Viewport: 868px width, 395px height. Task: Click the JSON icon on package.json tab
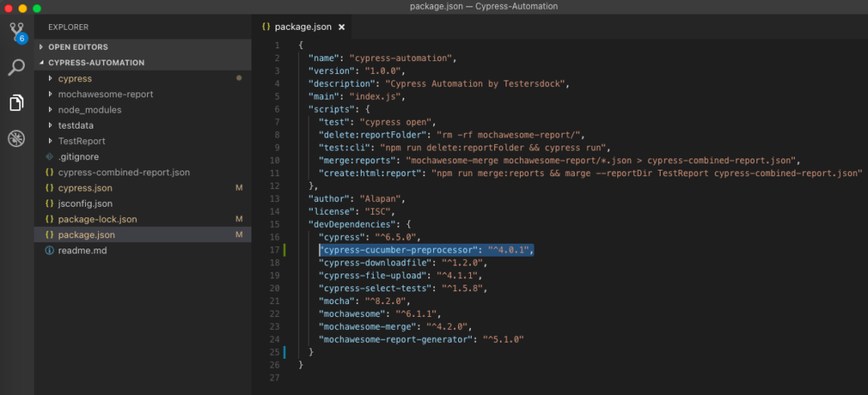[x=266, y=27]
